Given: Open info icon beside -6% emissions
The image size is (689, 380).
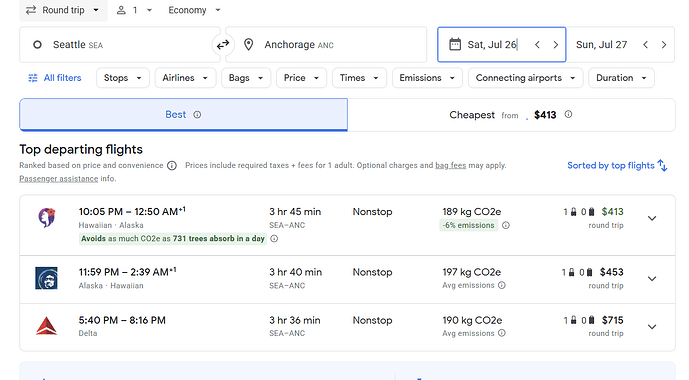Looking at the screenshot, I should click(506, 225).
